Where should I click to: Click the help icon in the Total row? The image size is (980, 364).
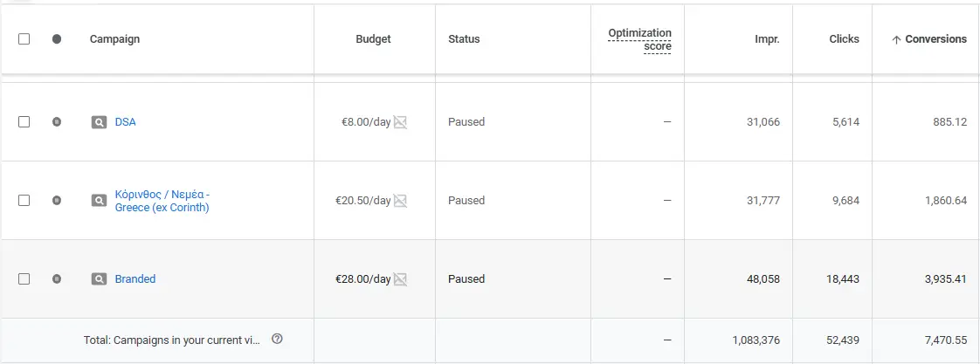point(277,338)
